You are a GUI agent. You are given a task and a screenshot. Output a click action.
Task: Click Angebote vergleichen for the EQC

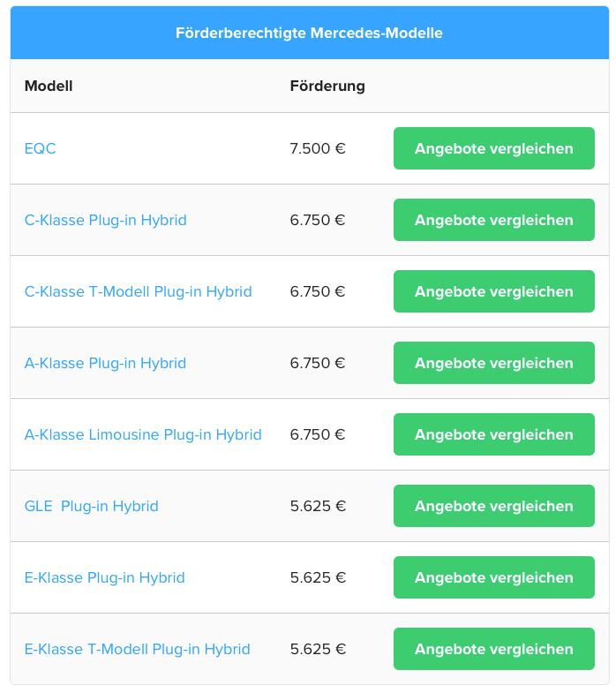pos(494,148)
